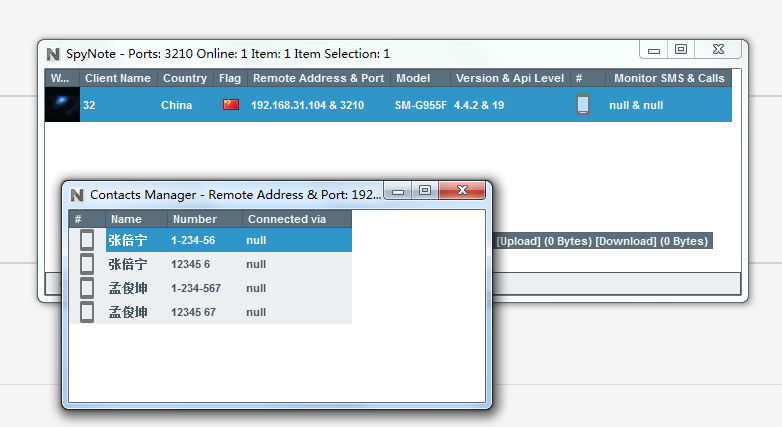
Task: Select the client wallpaper thumbnail
Action: click(62, 105)
